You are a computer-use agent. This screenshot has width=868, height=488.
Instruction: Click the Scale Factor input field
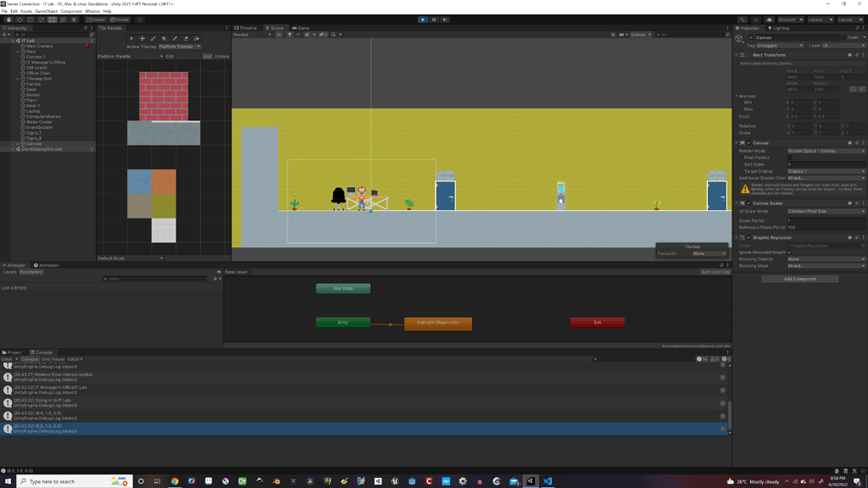[826, 221]
